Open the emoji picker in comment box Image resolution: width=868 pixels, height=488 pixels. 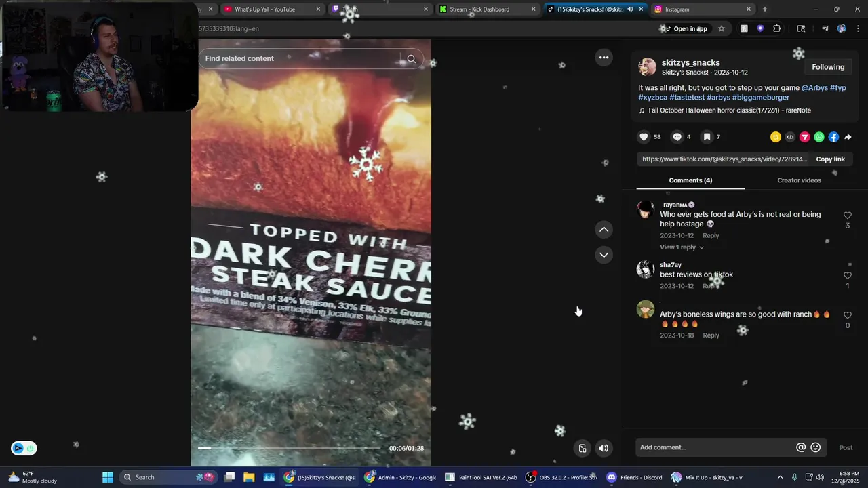[x=816, y=447]
